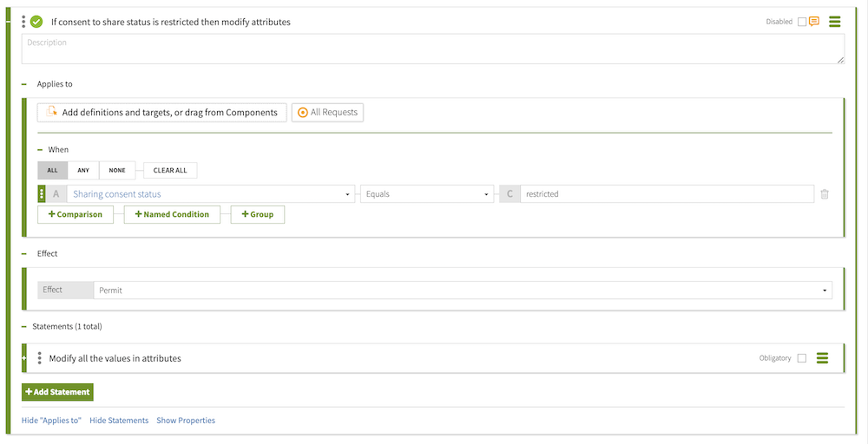Click the Hide Statements link
The width and height of the screenshot is (868, 444).
119,421
